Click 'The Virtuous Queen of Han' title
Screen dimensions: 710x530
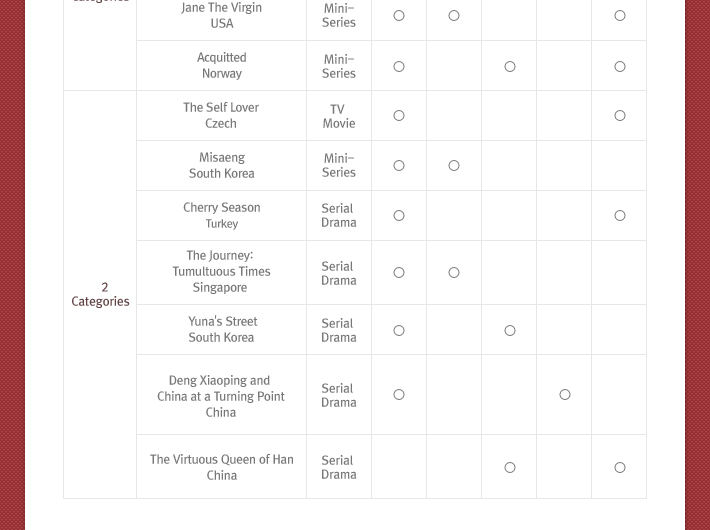[x=221, y=459]
